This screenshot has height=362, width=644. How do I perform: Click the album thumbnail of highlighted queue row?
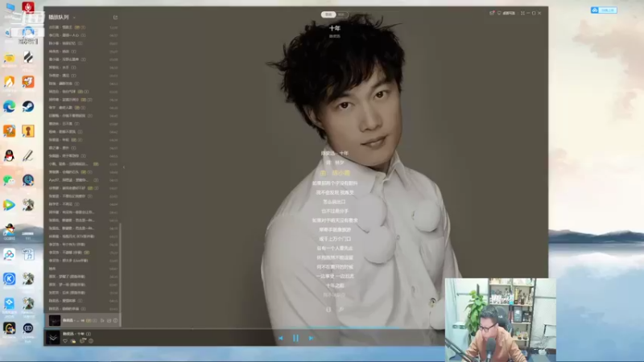55,320
